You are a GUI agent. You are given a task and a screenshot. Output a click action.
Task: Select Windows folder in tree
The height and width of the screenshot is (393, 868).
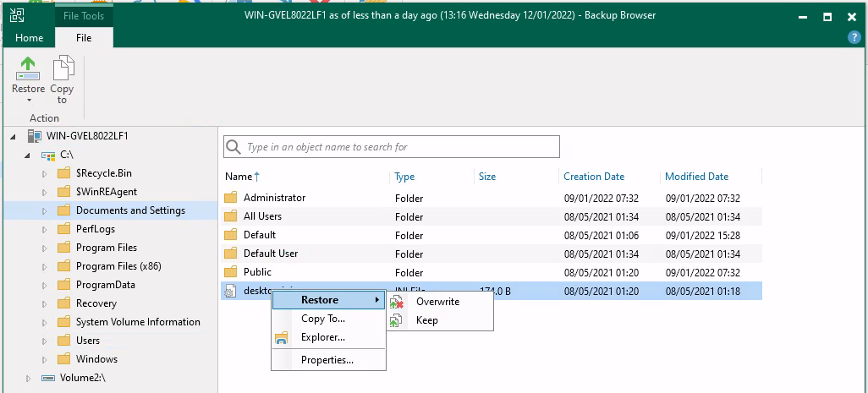click(97, 358)
